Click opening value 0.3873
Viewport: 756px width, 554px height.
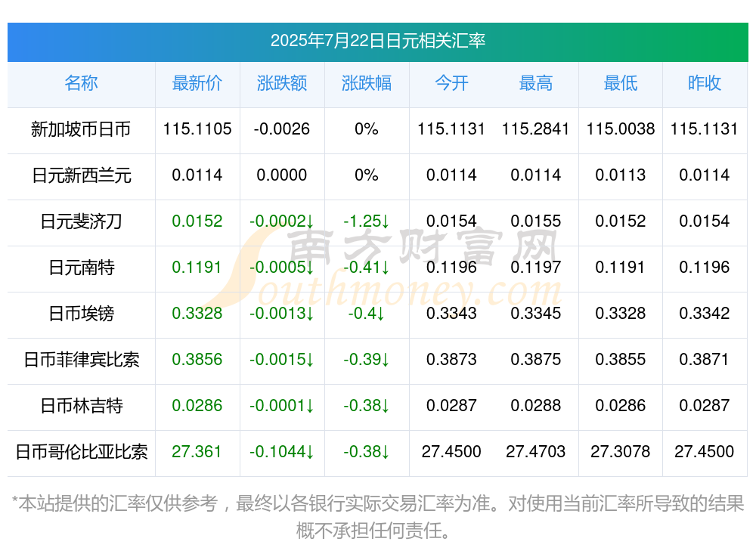point(451,360)
